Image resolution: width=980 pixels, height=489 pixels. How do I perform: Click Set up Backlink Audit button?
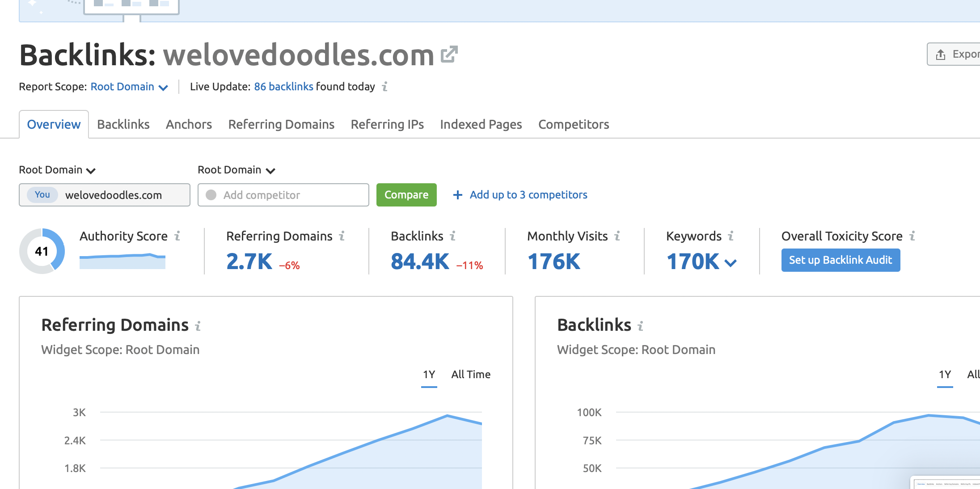pos(840,260)
